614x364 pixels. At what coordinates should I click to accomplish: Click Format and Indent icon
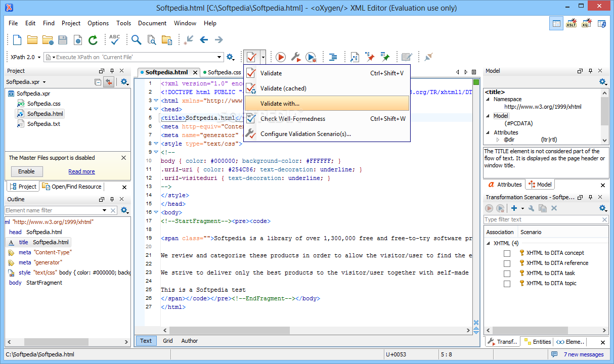coord(333,57)
